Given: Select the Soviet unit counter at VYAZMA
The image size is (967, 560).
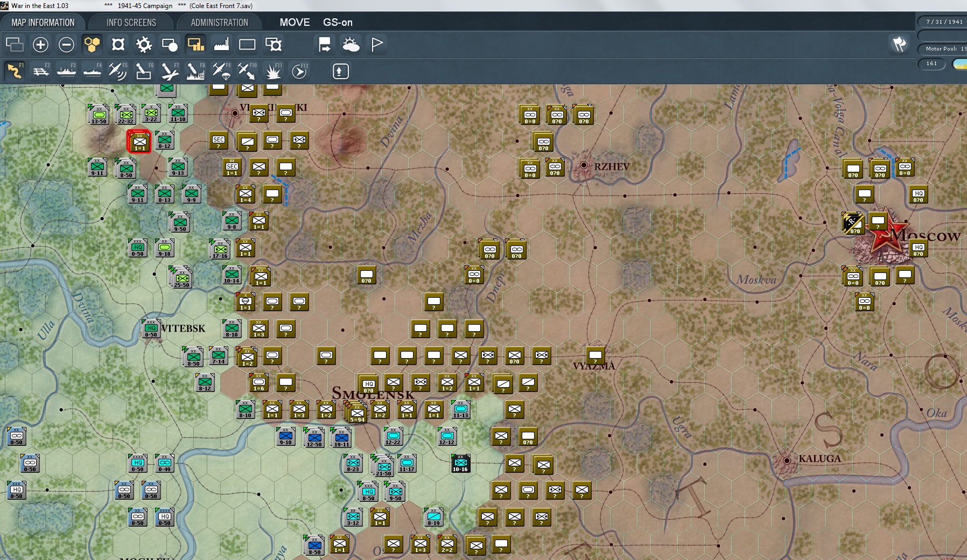Looking at the screenshot, I should pos(595,355).
